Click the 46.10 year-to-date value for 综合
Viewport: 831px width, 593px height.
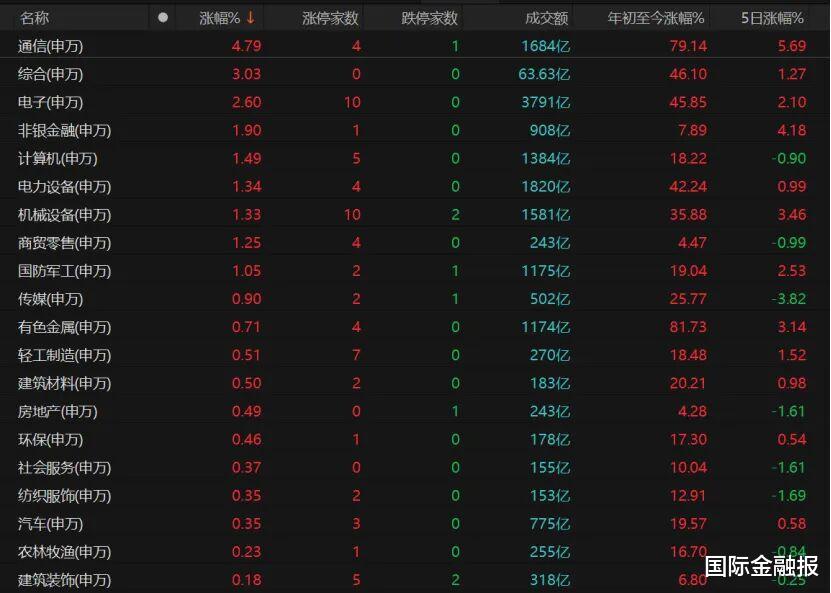point(688,74)
